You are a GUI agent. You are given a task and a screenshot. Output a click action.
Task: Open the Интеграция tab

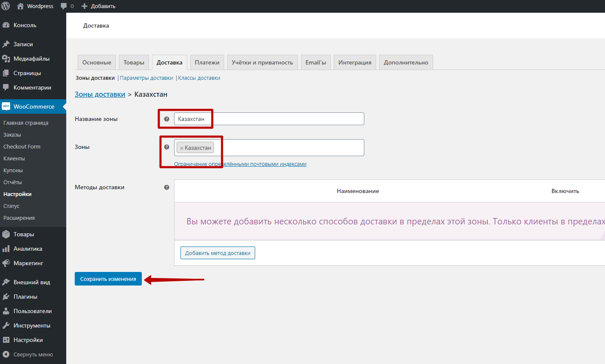pyautogui.click(x=355, y=62)
